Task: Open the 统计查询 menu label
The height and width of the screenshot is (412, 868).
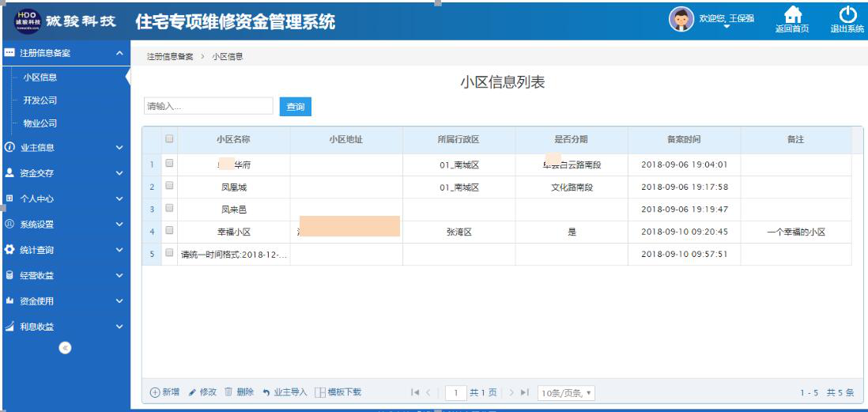Action: (37, 251)
